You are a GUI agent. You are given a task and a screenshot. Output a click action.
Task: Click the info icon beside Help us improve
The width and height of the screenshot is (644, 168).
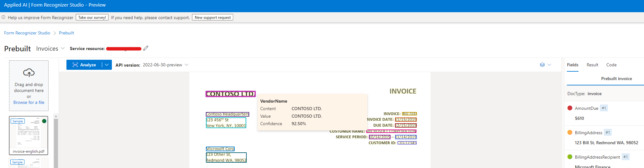coord(3,17)
